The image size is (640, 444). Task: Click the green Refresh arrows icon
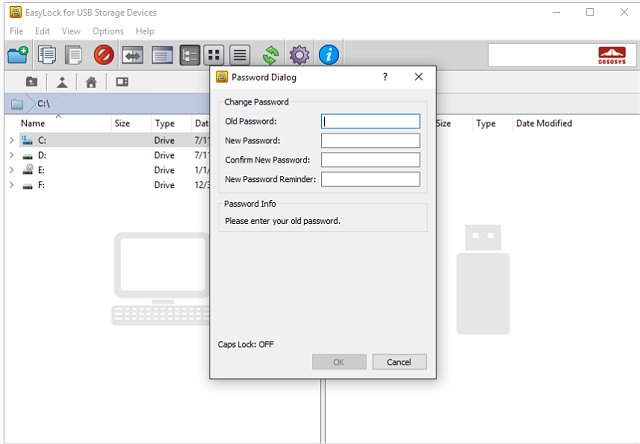coord(271,55)
